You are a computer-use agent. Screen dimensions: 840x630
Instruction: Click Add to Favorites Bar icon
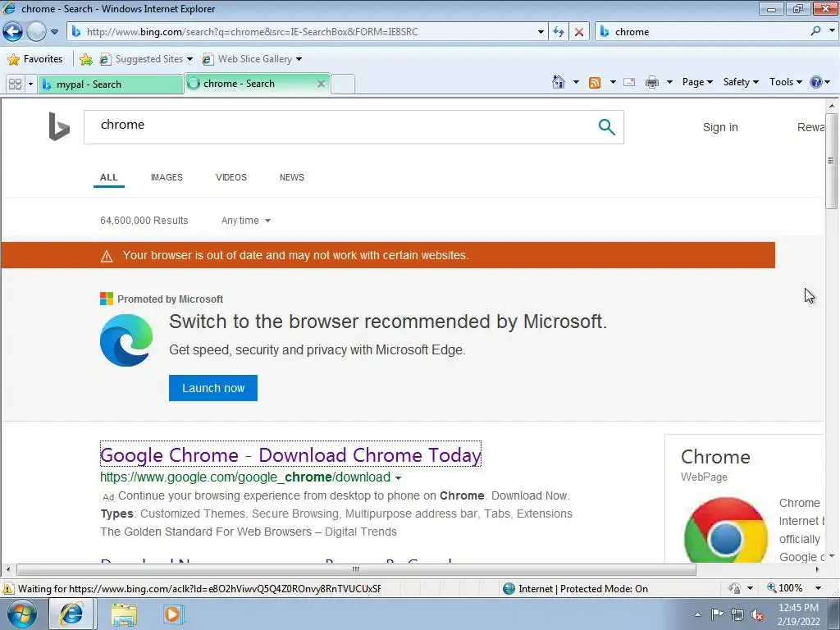[x=85, y=59]
